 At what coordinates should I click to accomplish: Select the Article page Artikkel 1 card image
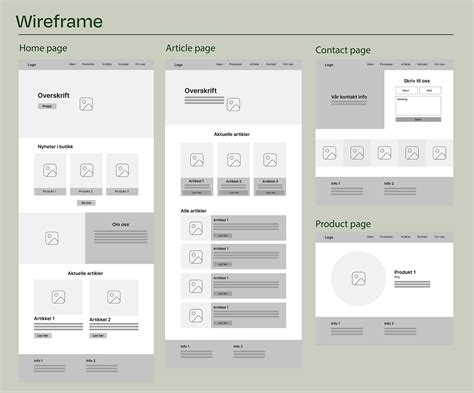[197, 160]
